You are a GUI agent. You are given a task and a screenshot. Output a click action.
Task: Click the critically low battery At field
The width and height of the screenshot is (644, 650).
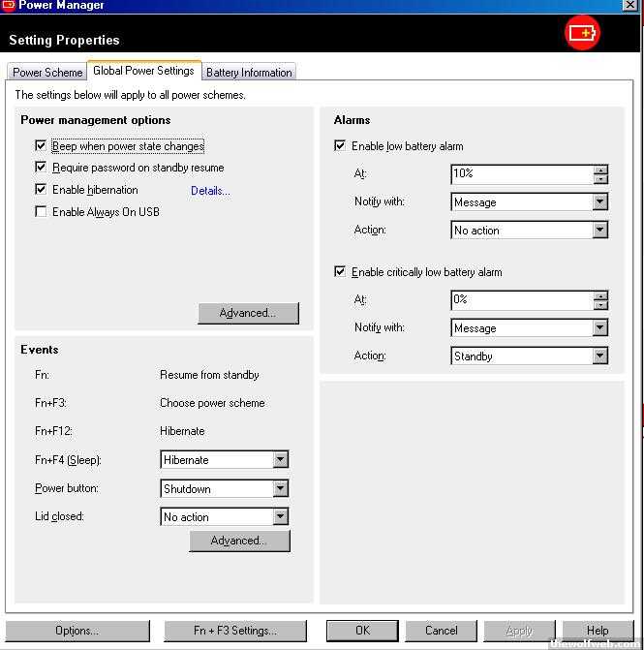521,300
